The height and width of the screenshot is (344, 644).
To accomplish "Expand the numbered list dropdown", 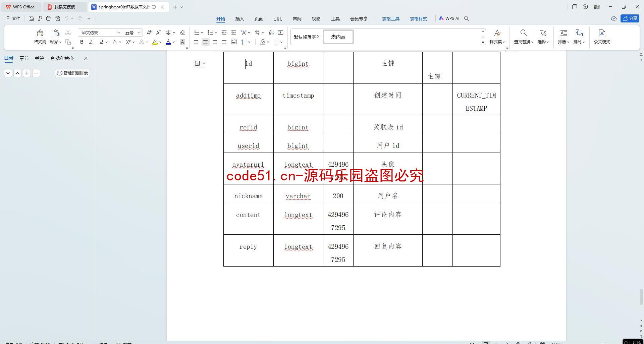I will coord(216,33).
